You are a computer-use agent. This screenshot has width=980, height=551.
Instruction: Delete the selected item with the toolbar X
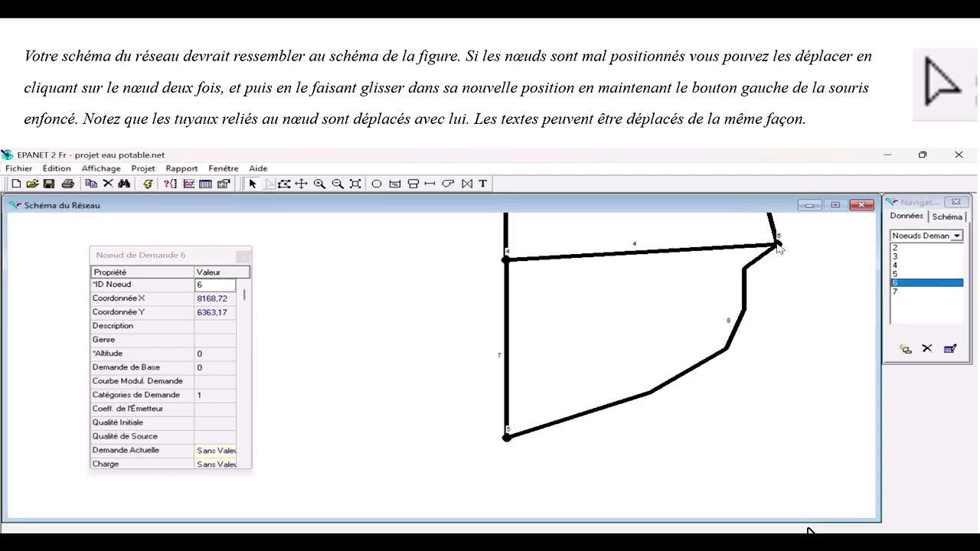tap(108, 184)
